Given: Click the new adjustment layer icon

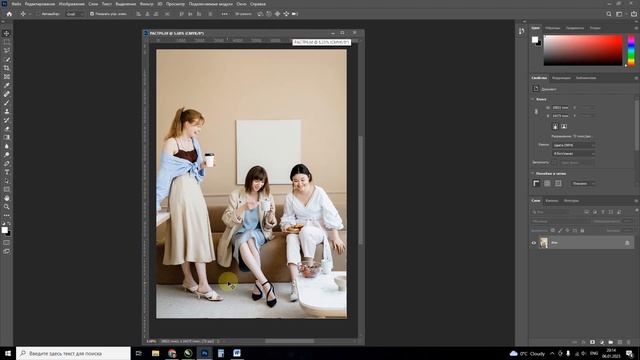Looking at the screenshot, I should tap(602, 342).
